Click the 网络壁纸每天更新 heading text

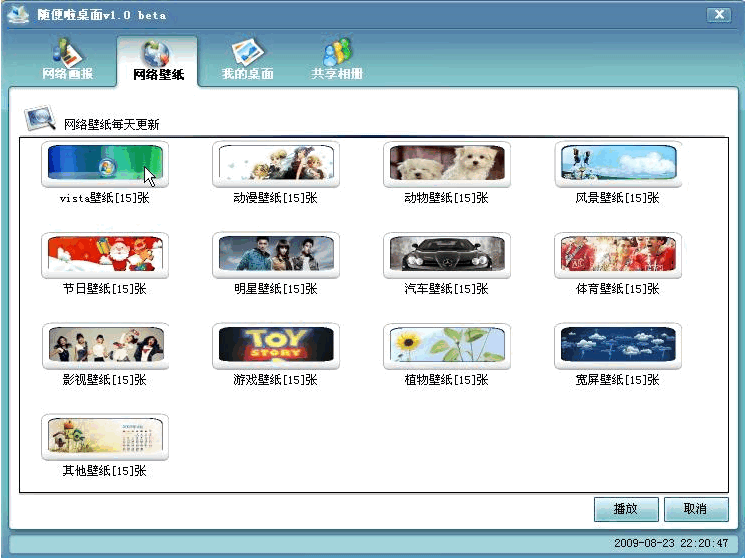112,124
